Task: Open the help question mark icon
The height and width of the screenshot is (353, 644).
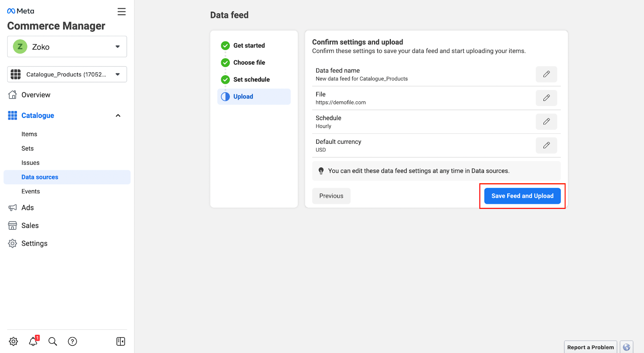Action: (72, 341)
